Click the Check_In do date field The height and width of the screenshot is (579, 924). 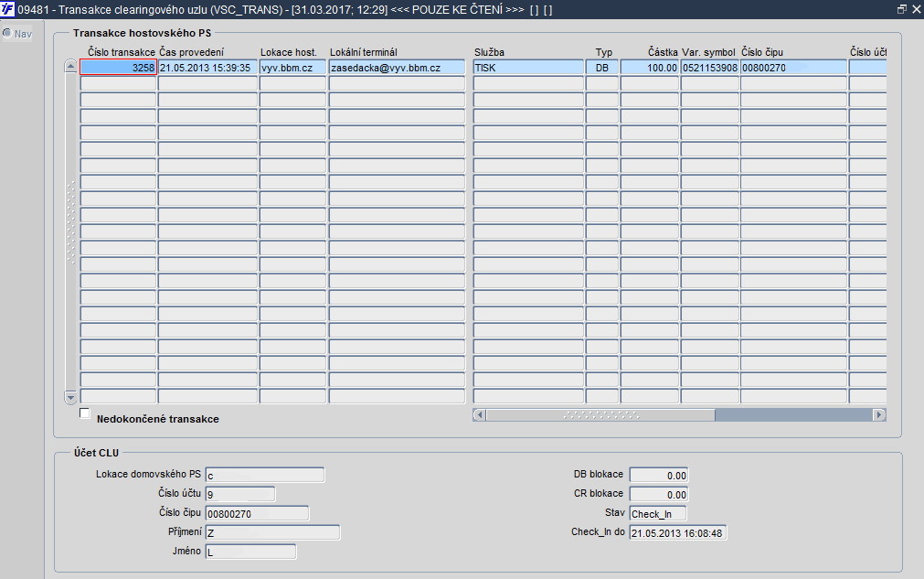[x=677, y=533]
